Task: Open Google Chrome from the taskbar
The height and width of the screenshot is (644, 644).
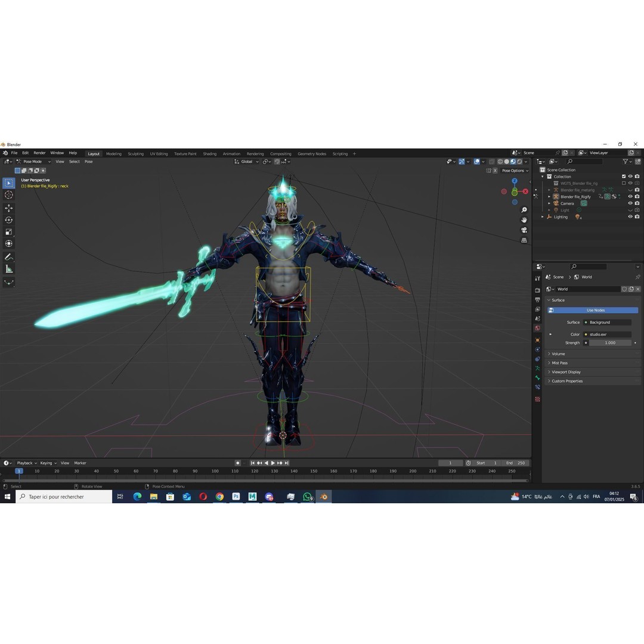Action: coord(219,497)
